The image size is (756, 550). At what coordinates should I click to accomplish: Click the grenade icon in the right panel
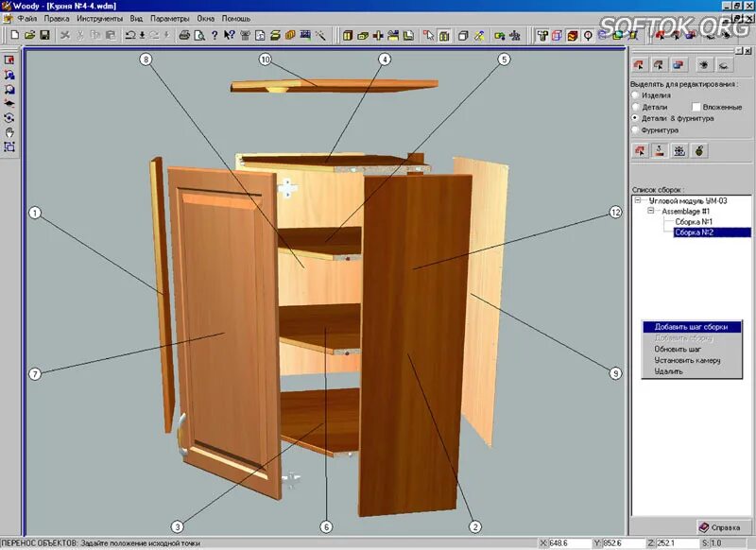pyautogui.click(x=699, y=151)
